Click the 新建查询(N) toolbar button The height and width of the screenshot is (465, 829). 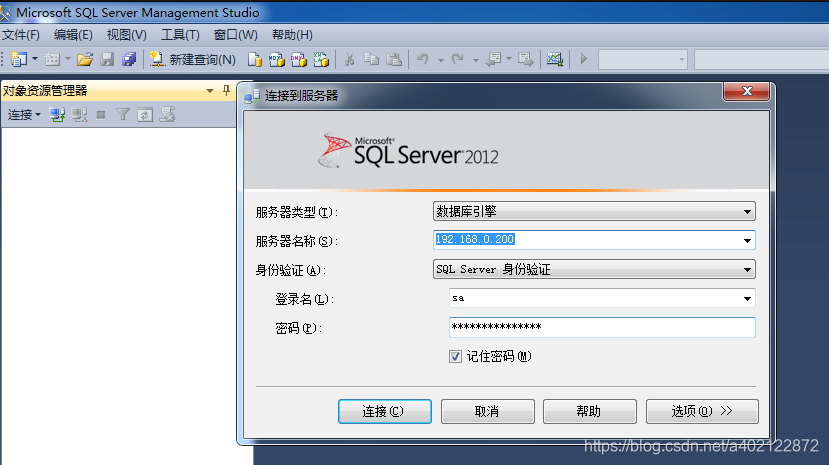pyautogui.click(x=192, y=59)
